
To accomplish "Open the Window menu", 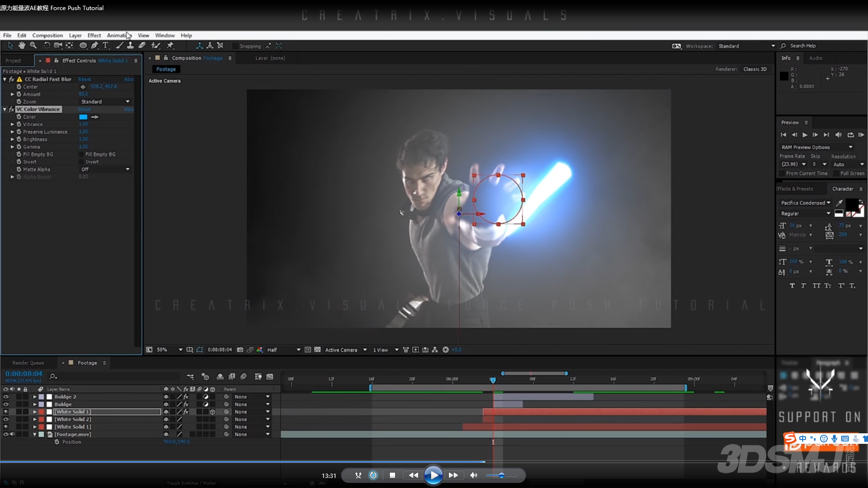I will tap(165, 36).
